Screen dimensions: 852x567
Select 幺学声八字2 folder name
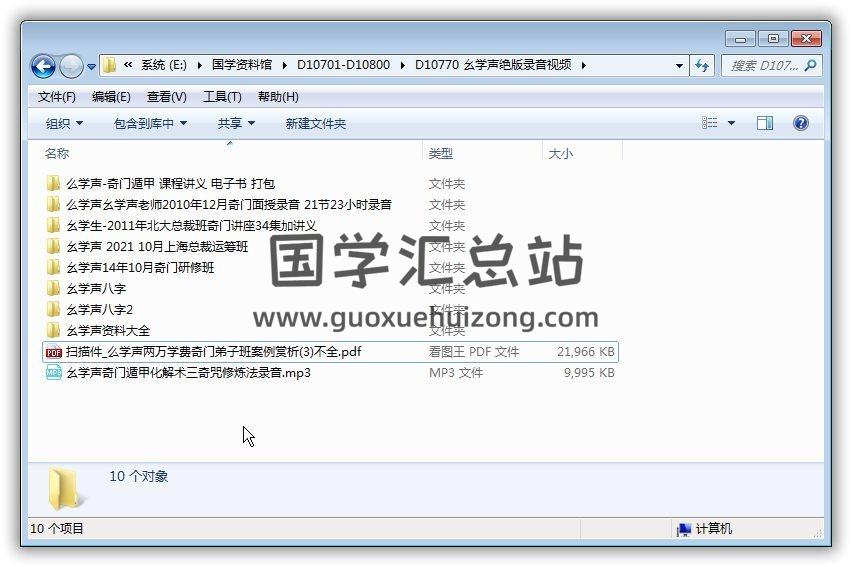(x=99, y=309)
